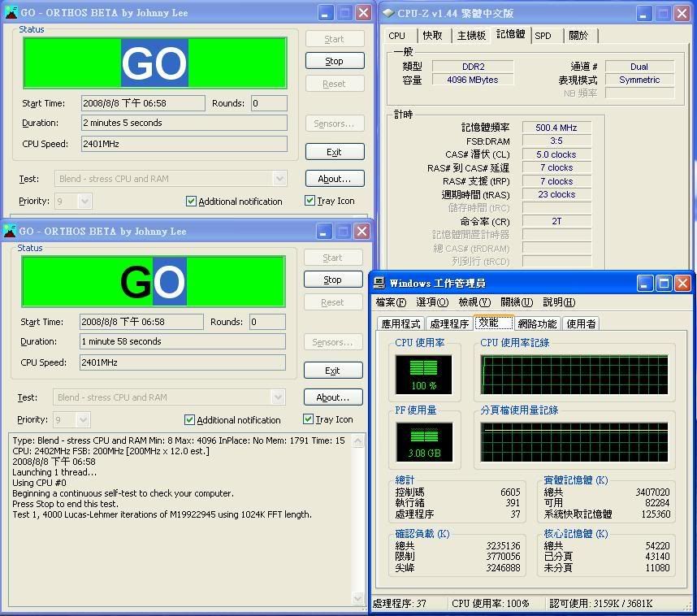Click About button in lower ORTHOS window
697x616 pixels.
pyautogui.click(x=333, y=397)
